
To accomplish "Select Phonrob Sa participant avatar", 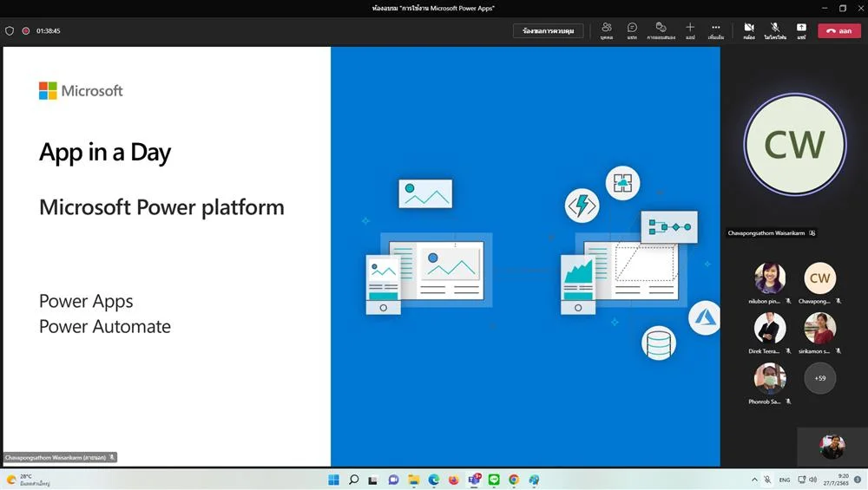I will (769, 378).
